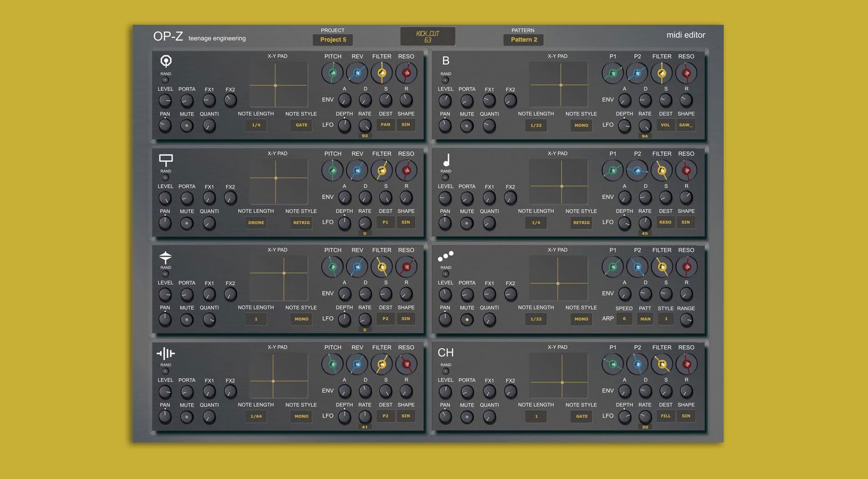Screen dimensions: 868x479
Task: Click the ARP RANGE knob on arpeggio track
Action: click(x=686, y=320)
